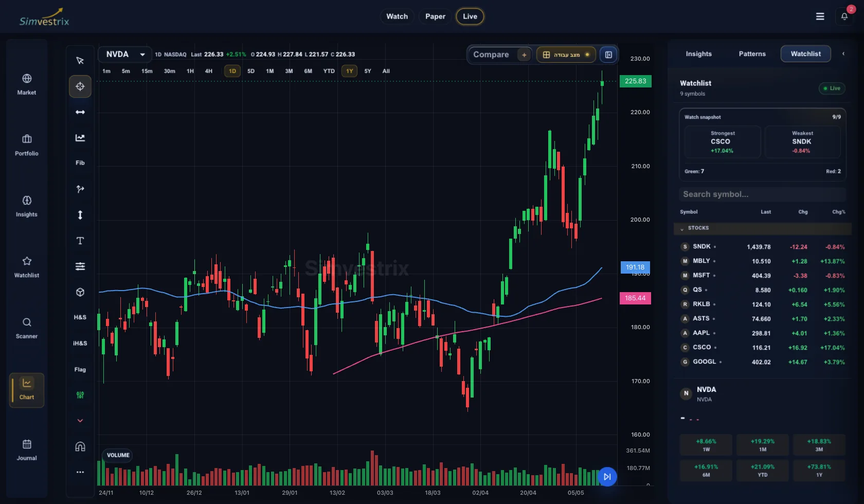Select the GOOGL watchlist row
Image resolution: width=864 pixels, height=504 pixels.
(x=762, y=362)
